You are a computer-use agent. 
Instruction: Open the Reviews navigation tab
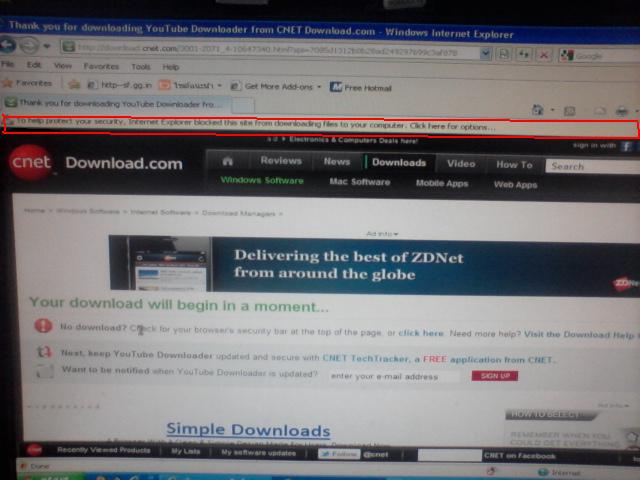click(x=281, y=161)
